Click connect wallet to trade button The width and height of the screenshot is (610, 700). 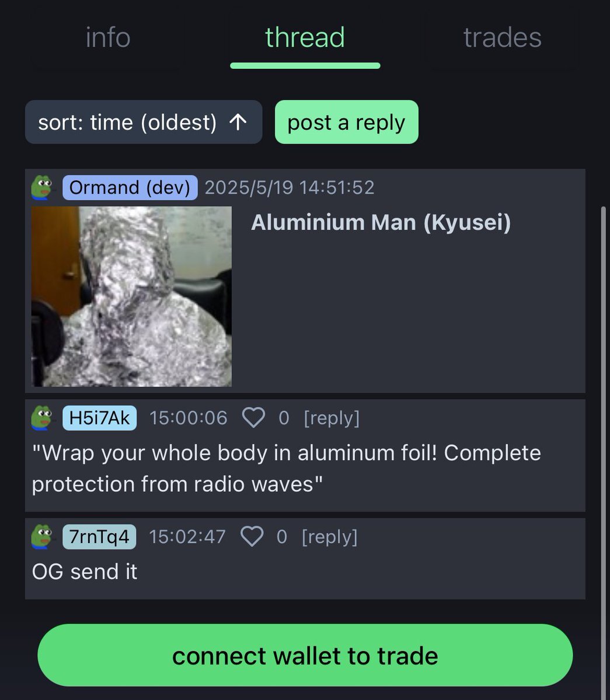(305, 655)
